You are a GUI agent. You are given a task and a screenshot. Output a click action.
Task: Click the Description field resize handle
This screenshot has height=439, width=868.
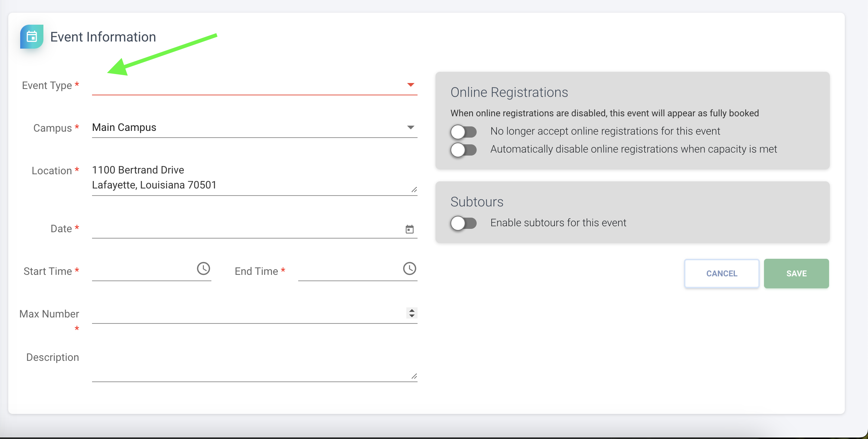pos(414,376)
